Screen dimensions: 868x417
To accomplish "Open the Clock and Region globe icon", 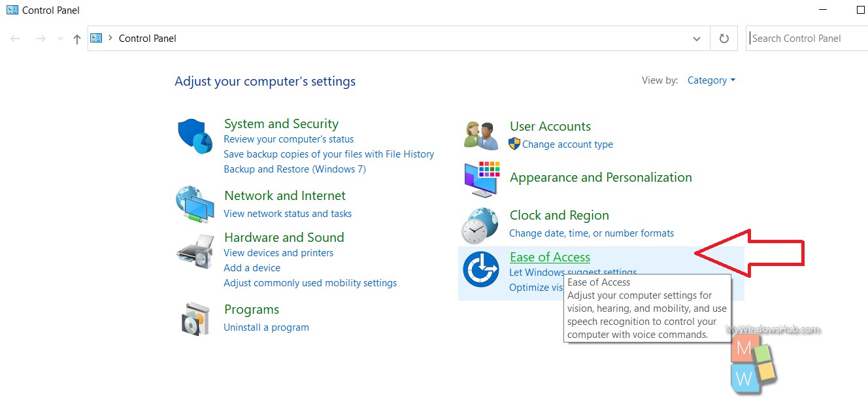I will [x=480, y=225].
